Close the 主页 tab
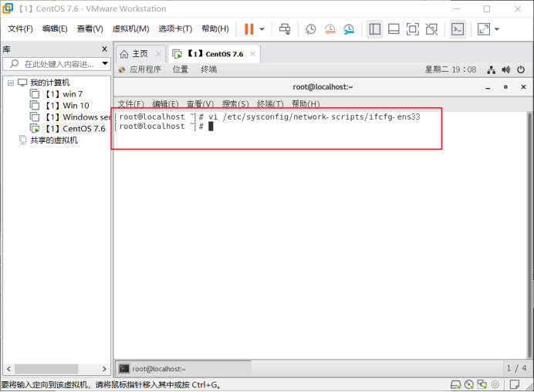The image size is (534, 392). [158, 54]
